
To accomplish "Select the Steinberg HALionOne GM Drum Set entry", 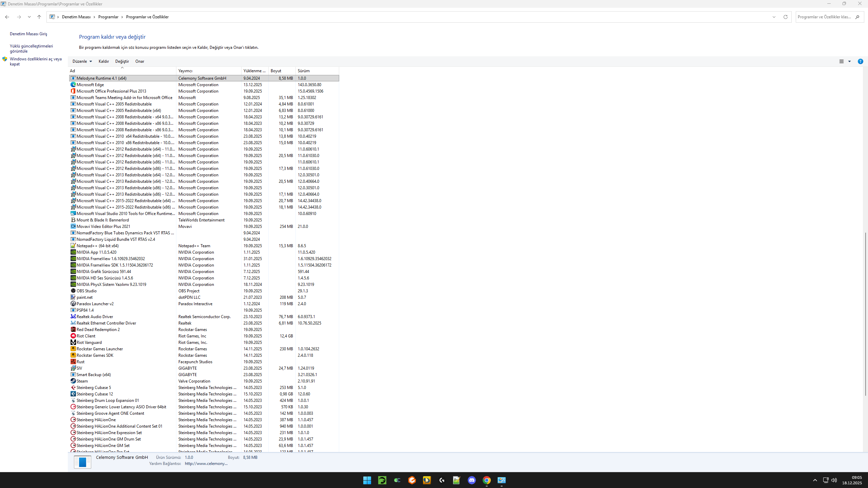I will (x=204, y=439).
